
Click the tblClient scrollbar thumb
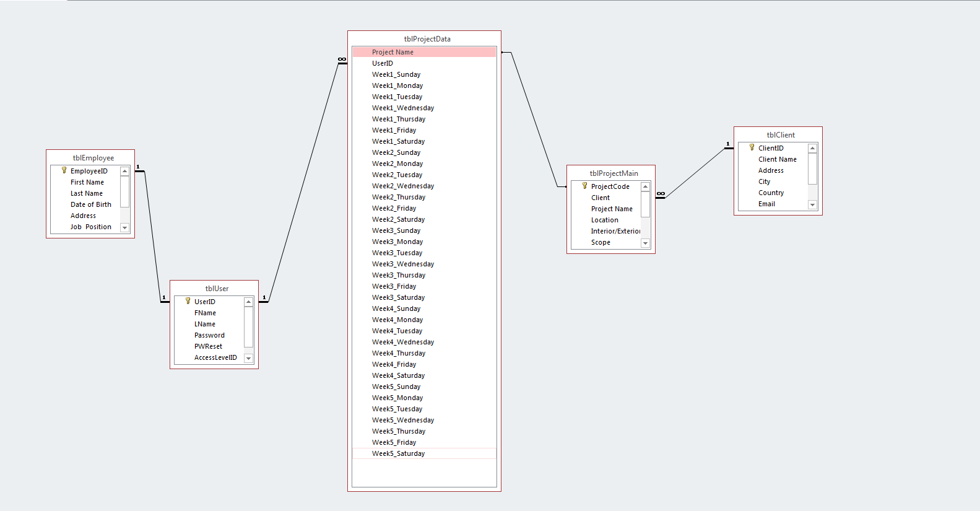(x=812, y=168)
